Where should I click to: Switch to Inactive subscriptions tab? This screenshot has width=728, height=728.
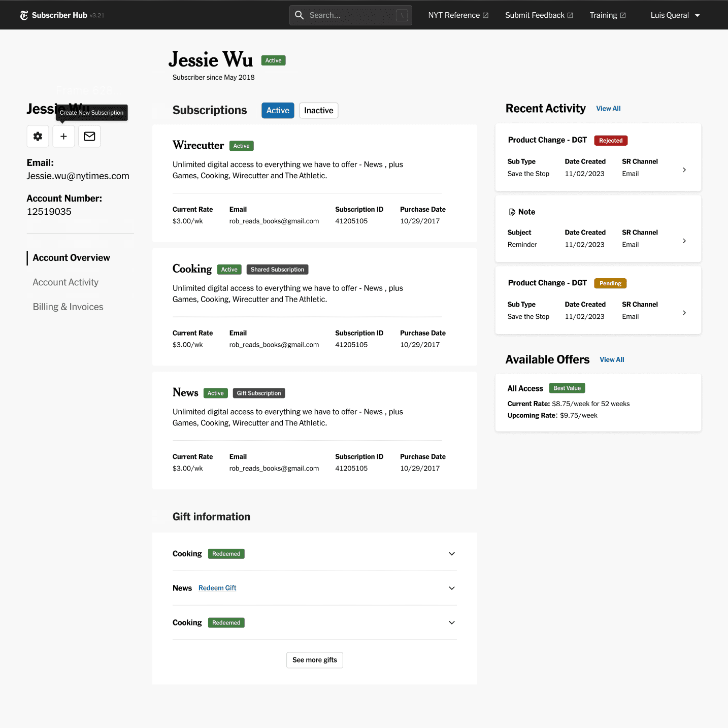point(319,111)
